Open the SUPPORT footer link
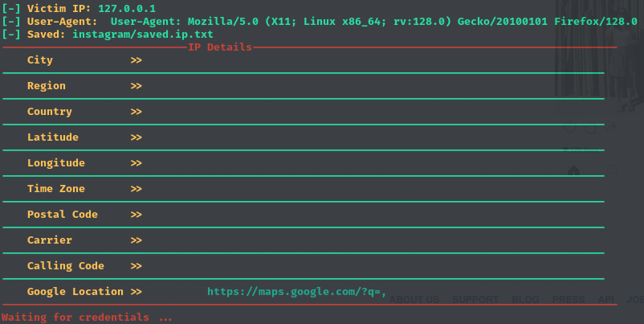The image size is (644, 324). pos(475,300)
